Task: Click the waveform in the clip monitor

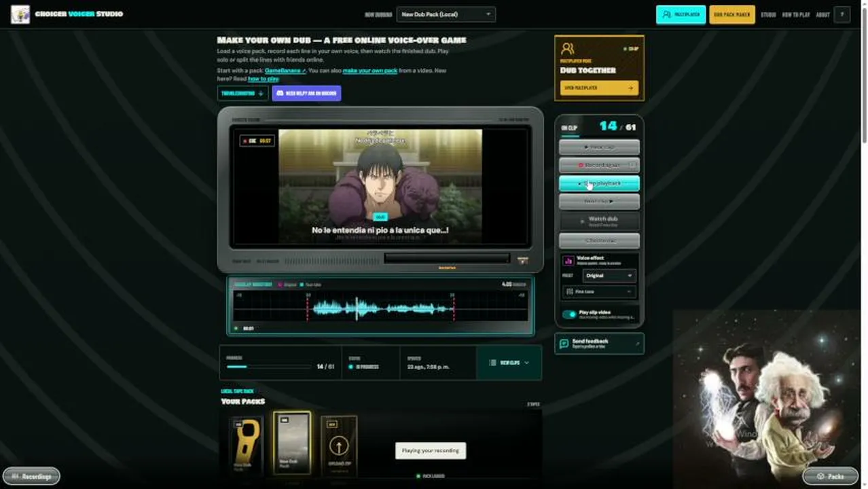Action: pyautogui.click(x=380, y=309)
